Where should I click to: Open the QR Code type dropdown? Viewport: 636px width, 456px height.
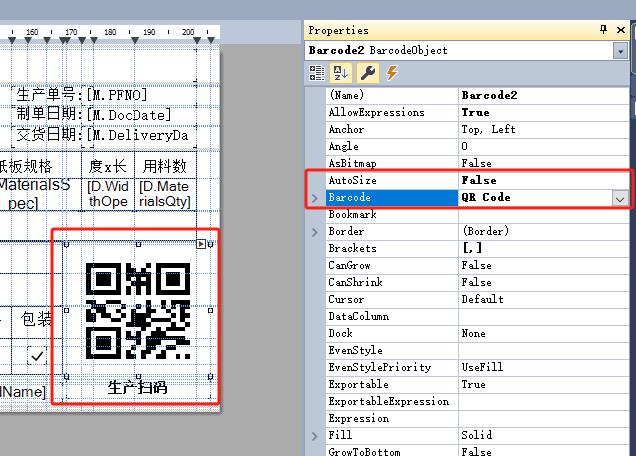pyautogui.click(x=620, y=198)
